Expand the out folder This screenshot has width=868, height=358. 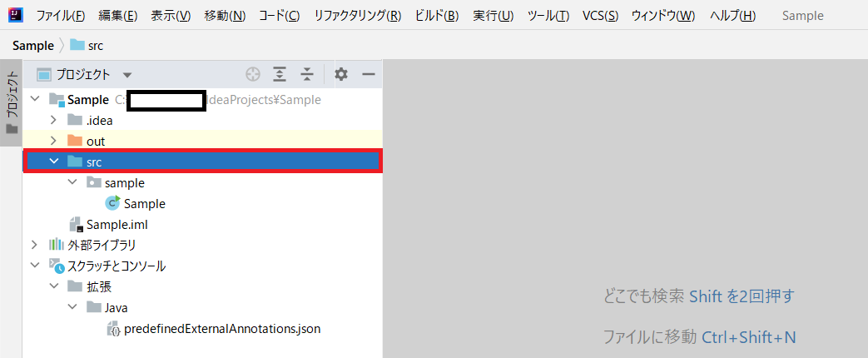point(54,141)
